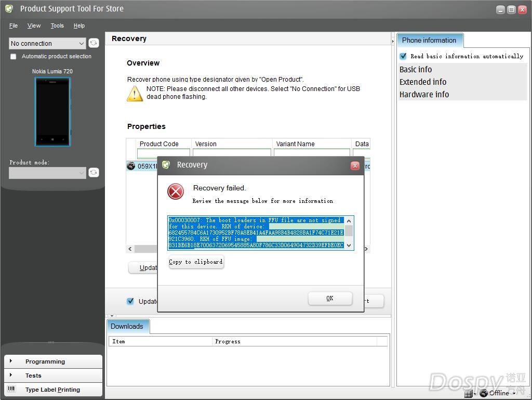The width and height of the screenshot is (532, 400).
Task: Click the properties table scroll right arrow
Action: pos(366,249)
